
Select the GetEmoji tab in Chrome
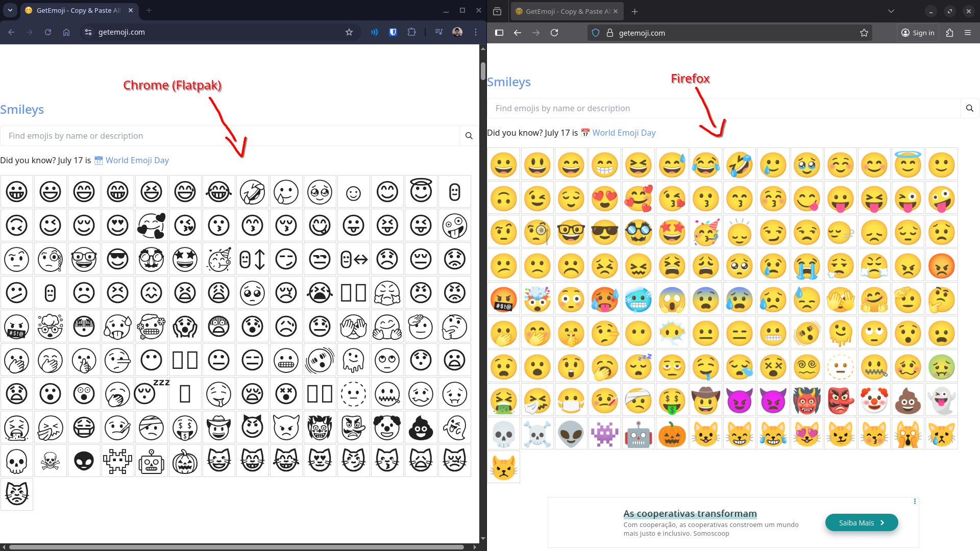(77, 10)
